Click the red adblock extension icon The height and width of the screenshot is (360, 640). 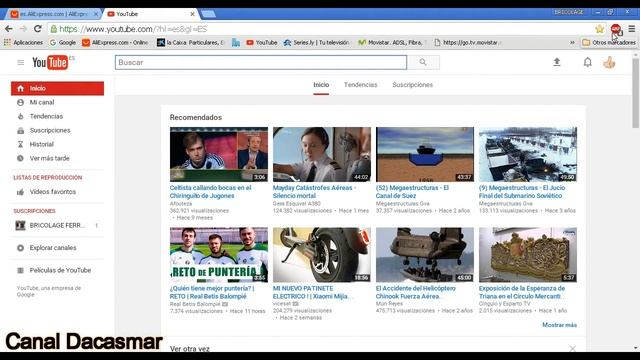pos(616,29)
